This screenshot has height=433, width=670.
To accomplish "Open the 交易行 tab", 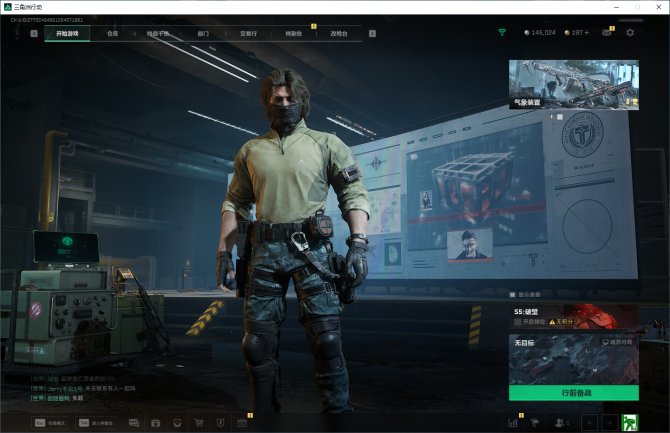I will (x=248, y=33).
